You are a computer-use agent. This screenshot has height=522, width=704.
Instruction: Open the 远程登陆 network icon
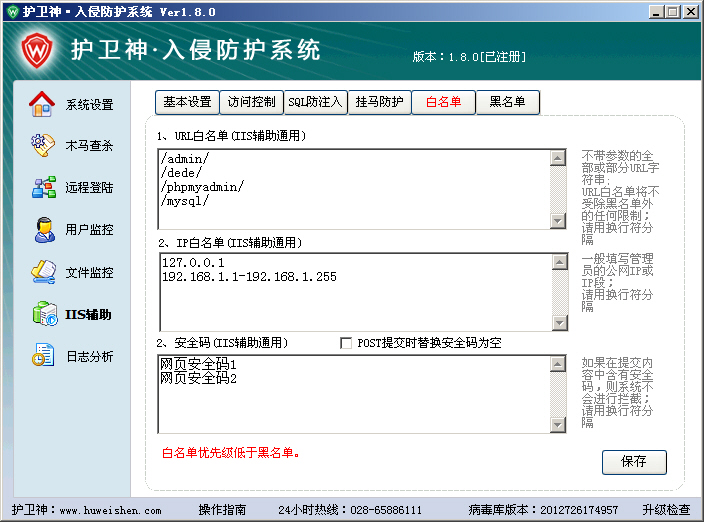[x=44, y=187]
